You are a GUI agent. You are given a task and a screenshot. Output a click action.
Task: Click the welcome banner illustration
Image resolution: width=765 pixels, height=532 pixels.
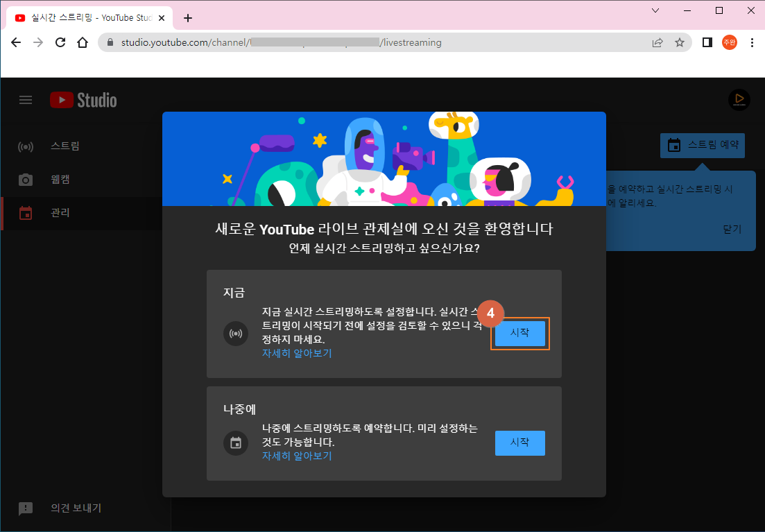(x=384, y=159)
